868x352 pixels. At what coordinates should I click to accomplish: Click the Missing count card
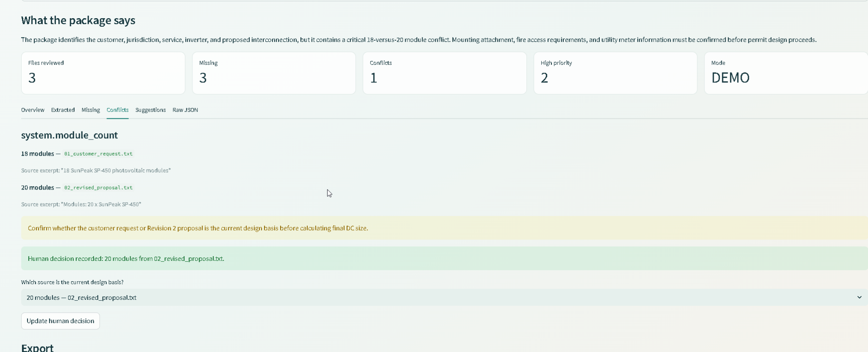pyautogui.click(x=274, y=73)
